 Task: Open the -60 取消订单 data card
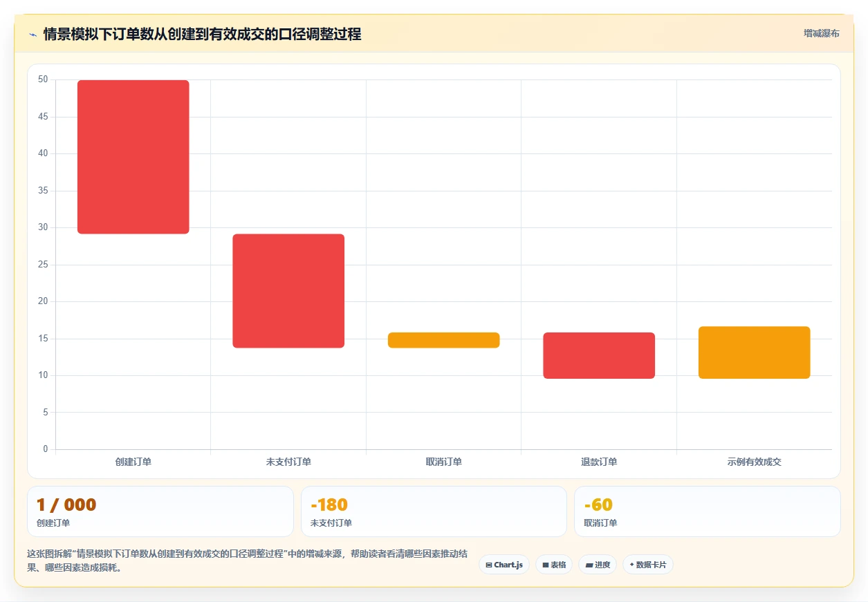pos(708,511)
